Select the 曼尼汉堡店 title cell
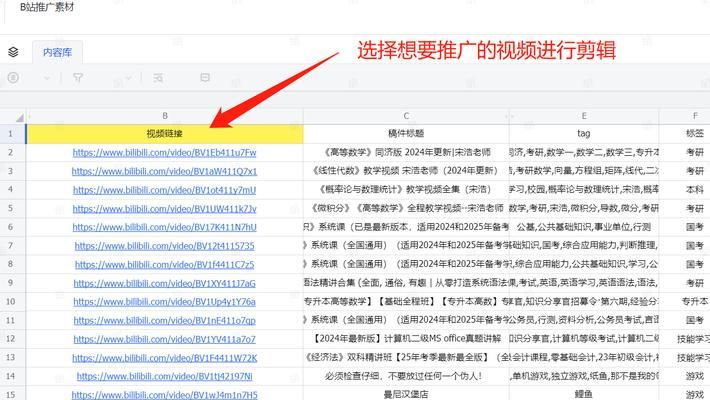This screenshot has width=710, height=400. click(406, 394)
